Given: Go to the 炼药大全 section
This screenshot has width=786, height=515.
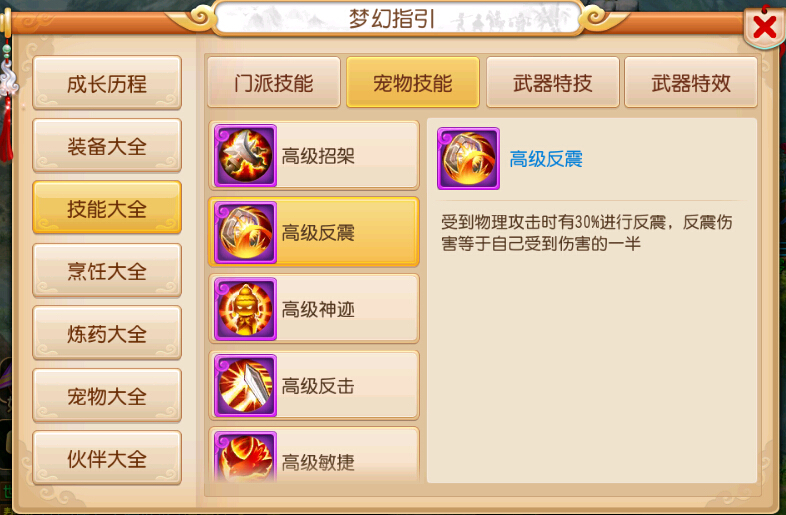Looking at the screenshot, I should pyautogui.click(x=107, y=333).
